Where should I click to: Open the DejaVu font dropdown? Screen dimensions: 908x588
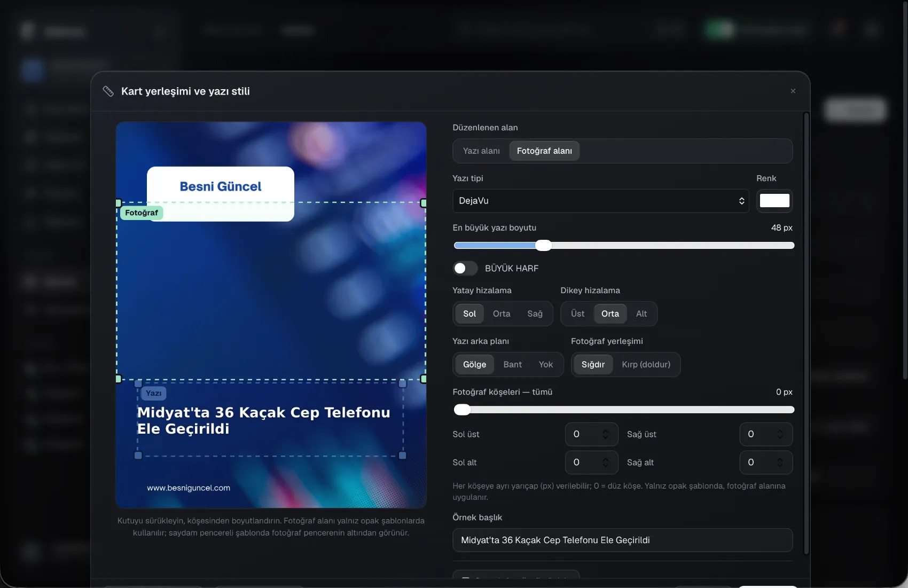point(601,201)
